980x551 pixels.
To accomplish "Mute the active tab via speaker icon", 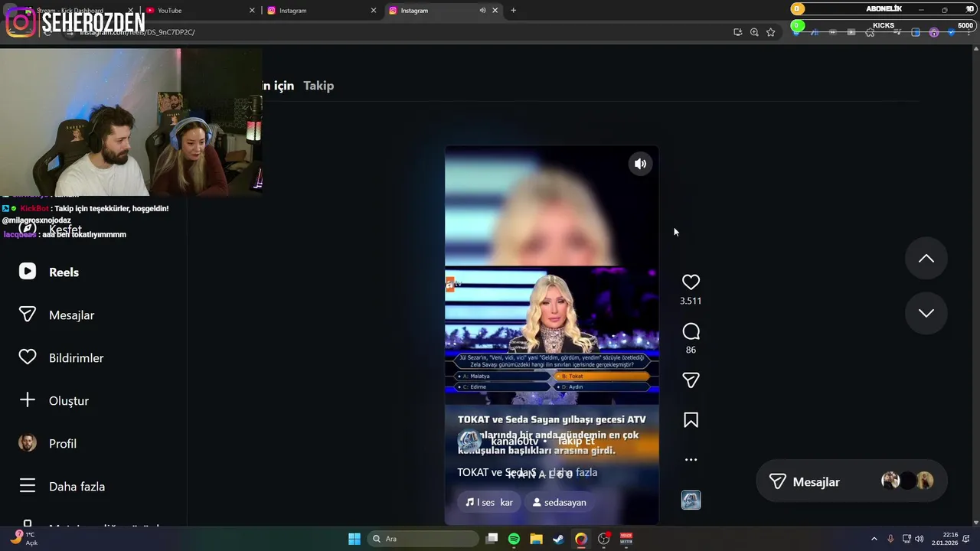I will (482, 11).
